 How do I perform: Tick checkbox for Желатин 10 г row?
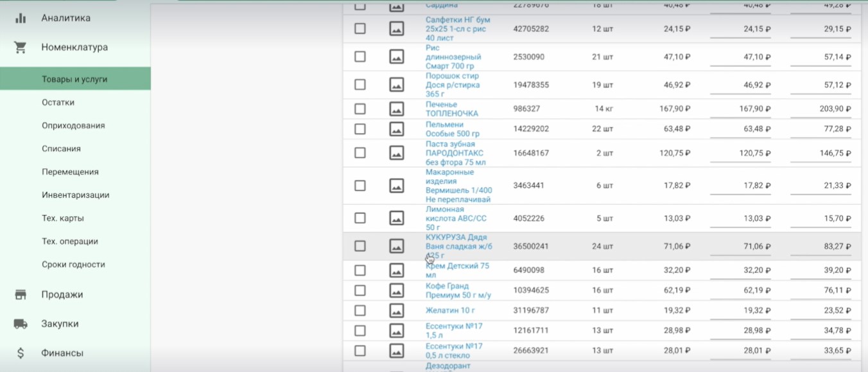tap(360, 310)
